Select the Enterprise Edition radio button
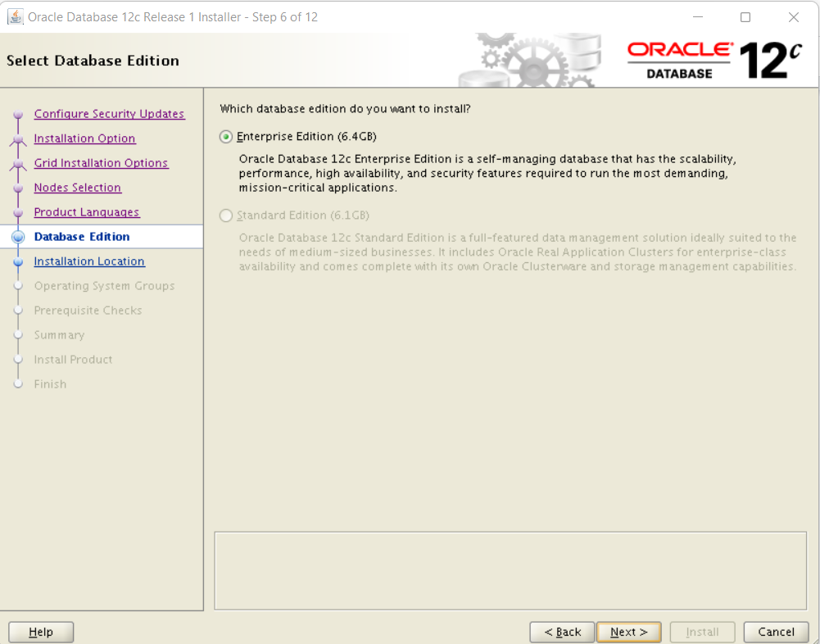 coord(226,137)
